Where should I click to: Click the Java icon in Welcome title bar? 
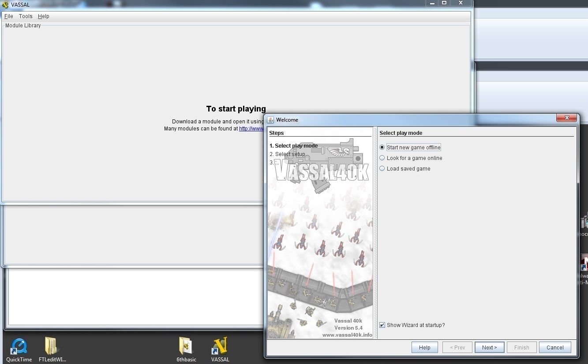point(271,120)
